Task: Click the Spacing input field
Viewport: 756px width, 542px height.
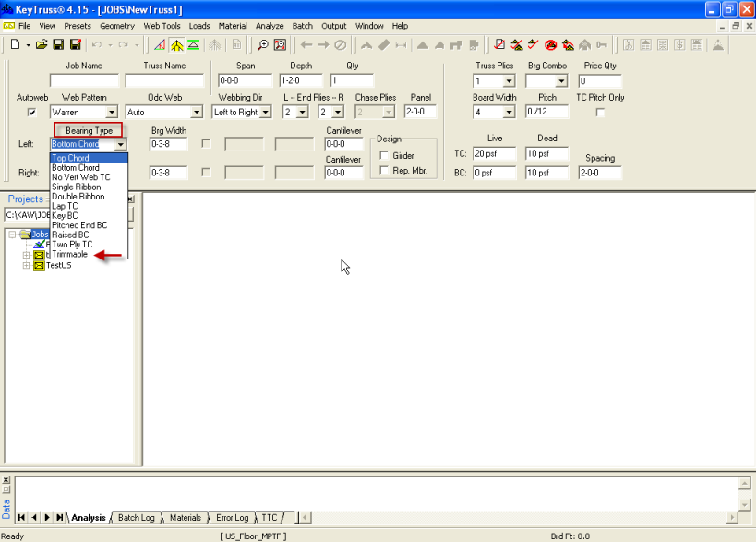Action: click(600, 173)
